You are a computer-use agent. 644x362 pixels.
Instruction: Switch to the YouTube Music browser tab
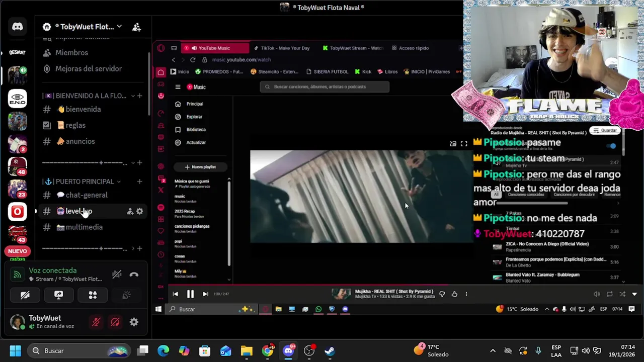215,48
